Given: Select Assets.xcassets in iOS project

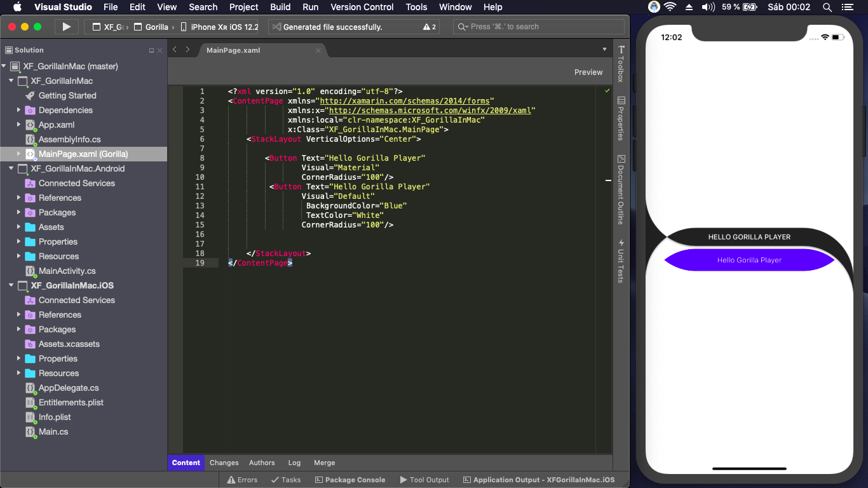Looking at the screenshot, I should pyautogui.click(x=69, y=344).
